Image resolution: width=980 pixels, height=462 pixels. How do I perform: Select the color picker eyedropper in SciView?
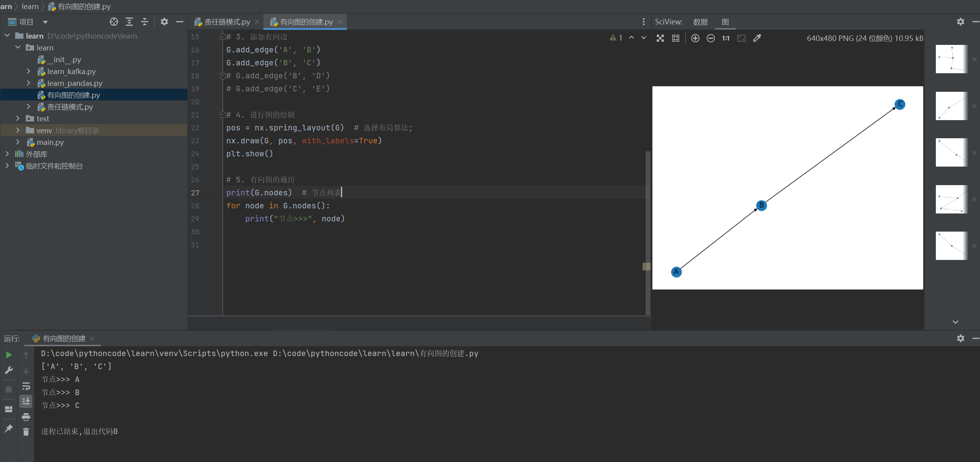(757, 38)
